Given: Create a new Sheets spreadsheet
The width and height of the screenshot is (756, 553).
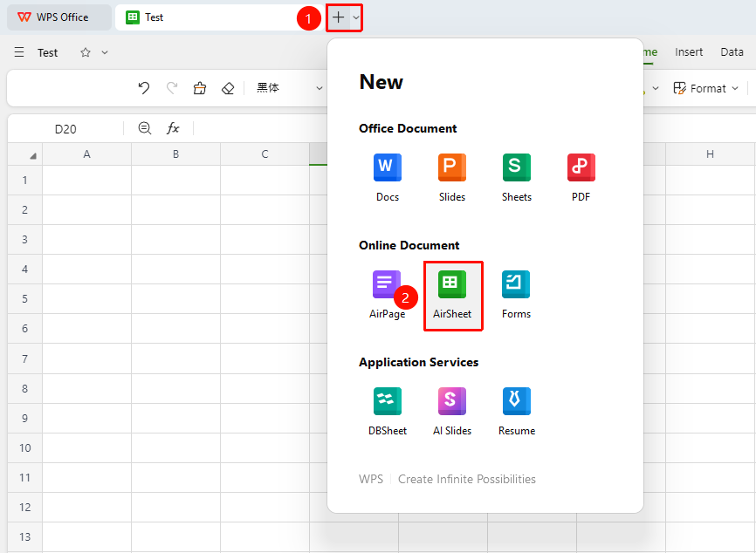Looking at the screenshot, I should [517, 177].
